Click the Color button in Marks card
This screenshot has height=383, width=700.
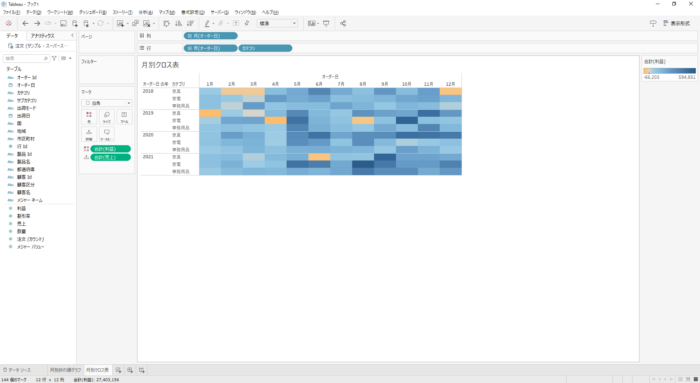pyautogui.click(x=89, y=117)
